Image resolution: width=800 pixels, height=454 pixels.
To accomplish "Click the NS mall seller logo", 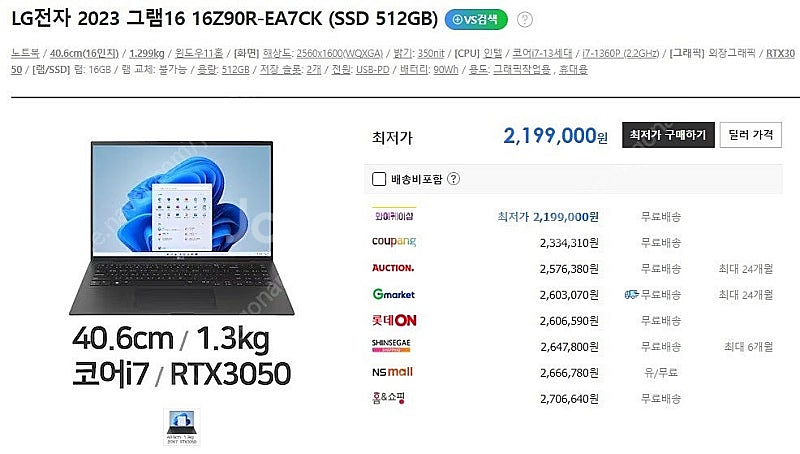I will pos(392,372).
